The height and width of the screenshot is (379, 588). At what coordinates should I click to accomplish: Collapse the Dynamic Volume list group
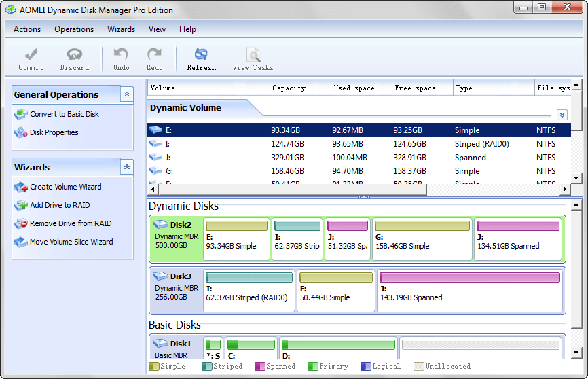point(562,115)
